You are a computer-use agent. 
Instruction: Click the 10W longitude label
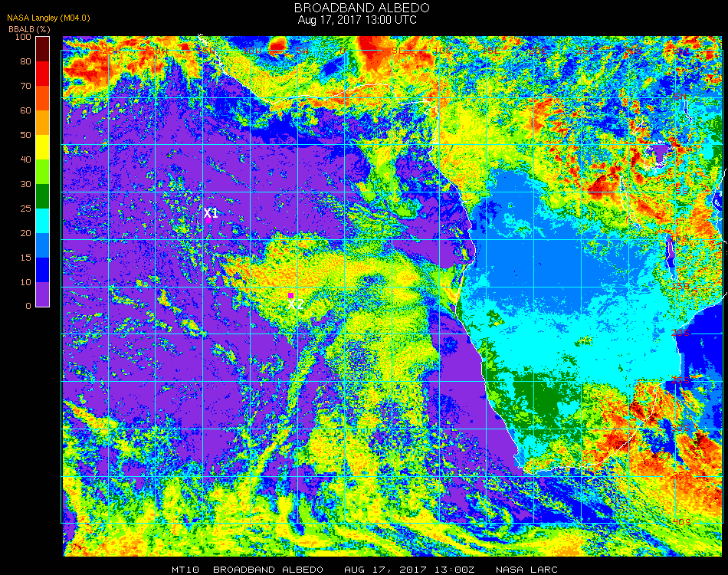(x=253, y=51)
